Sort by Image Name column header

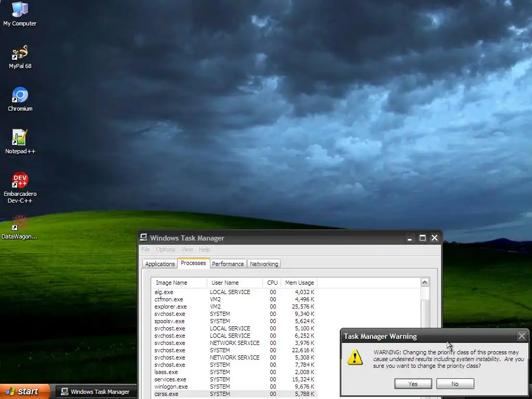coord(179,283)
